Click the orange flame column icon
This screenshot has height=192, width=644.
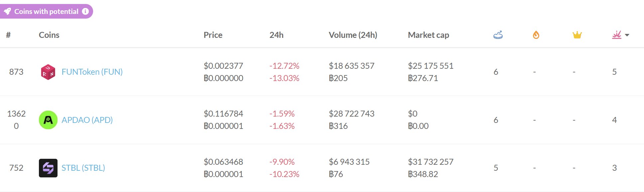pos(536,35)
